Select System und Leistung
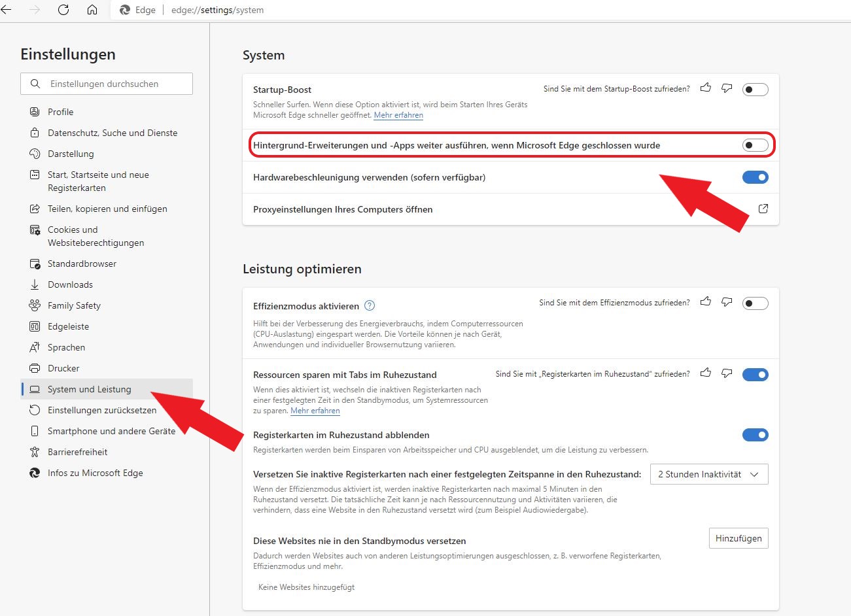Screen dimensions: 851x616 pos(107,389)
